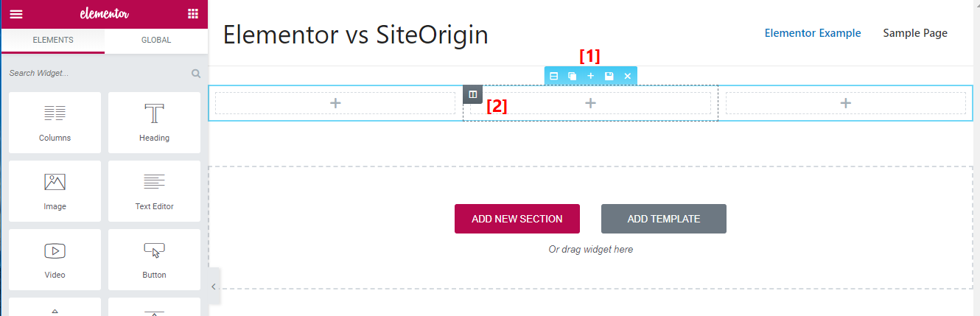Pick the Text Editor widget
The height and width of the screenshot is (316, 980).
[x=154, y=191]
